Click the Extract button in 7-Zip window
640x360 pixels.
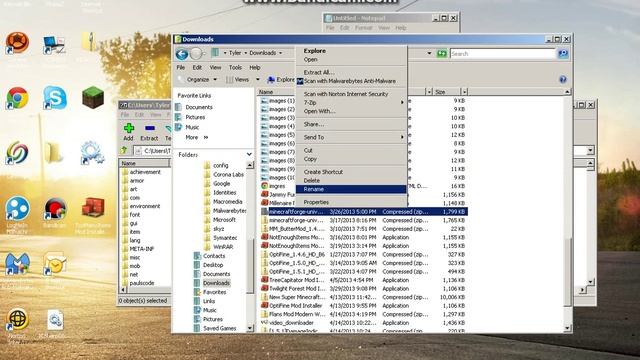(149, 132)
